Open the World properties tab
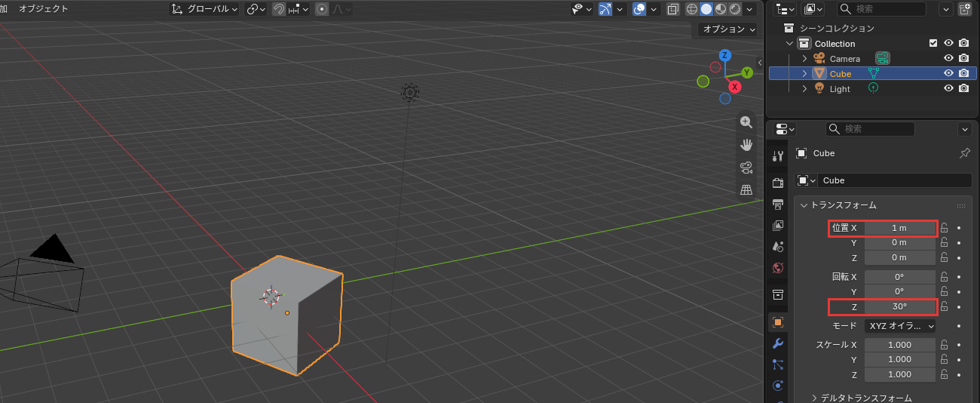This screenshot has width=980, height=403. click(778, 267)
